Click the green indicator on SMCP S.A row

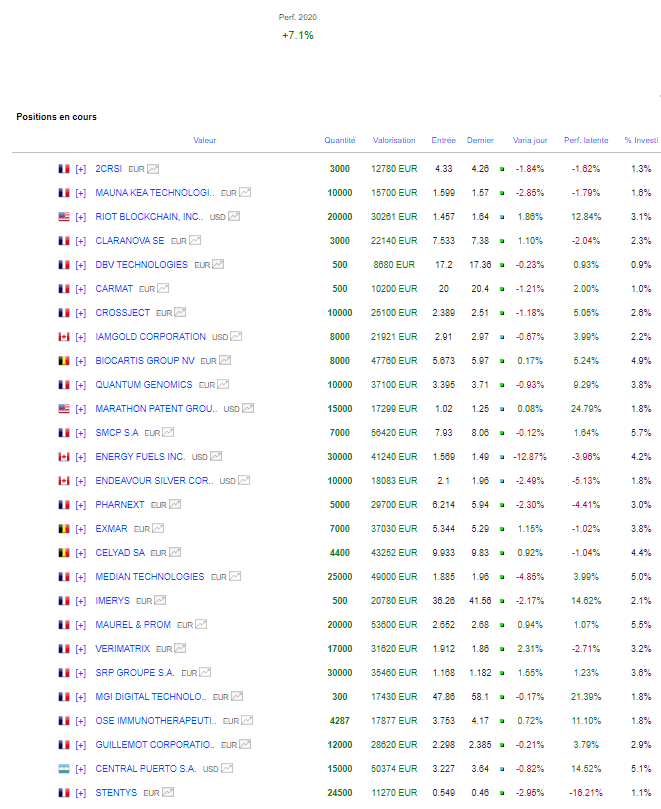click(502, 433)
